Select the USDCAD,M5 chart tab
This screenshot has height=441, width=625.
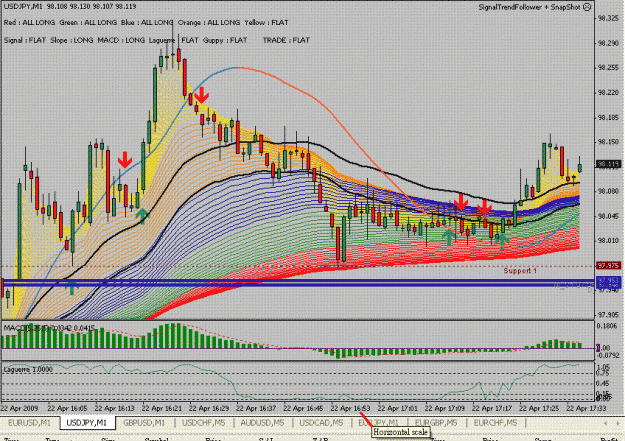pos(321,423)
